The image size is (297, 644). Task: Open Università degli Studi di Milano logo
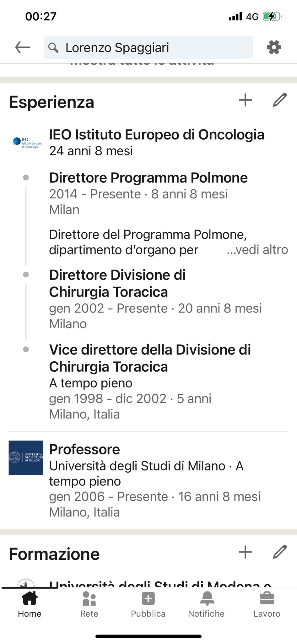click(26, 458)
